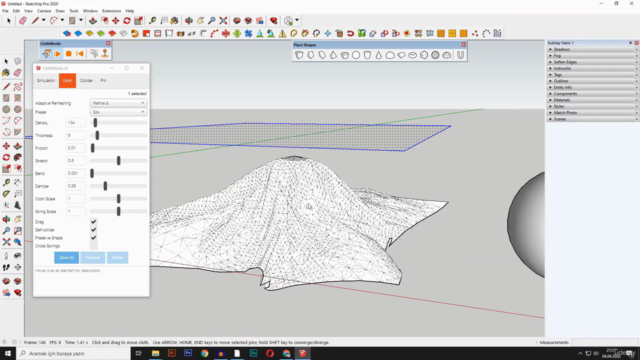Click the Stretch slider handle
Viewport: 640px width, 360px height.
pos(119,161)
